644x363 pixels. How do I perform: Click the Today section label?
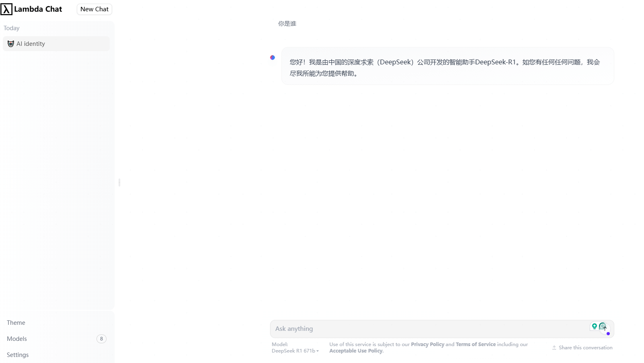pyautogui.click(x=12, y=28)
